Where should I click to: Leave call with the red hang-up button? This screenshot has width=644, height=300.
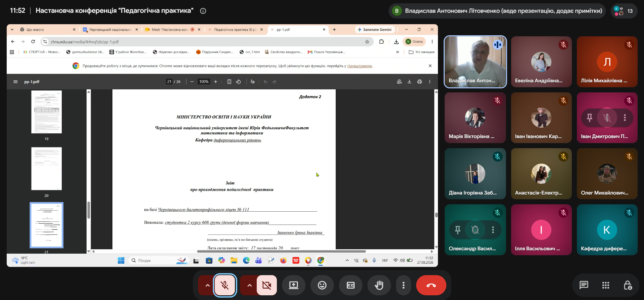[431, 285]
